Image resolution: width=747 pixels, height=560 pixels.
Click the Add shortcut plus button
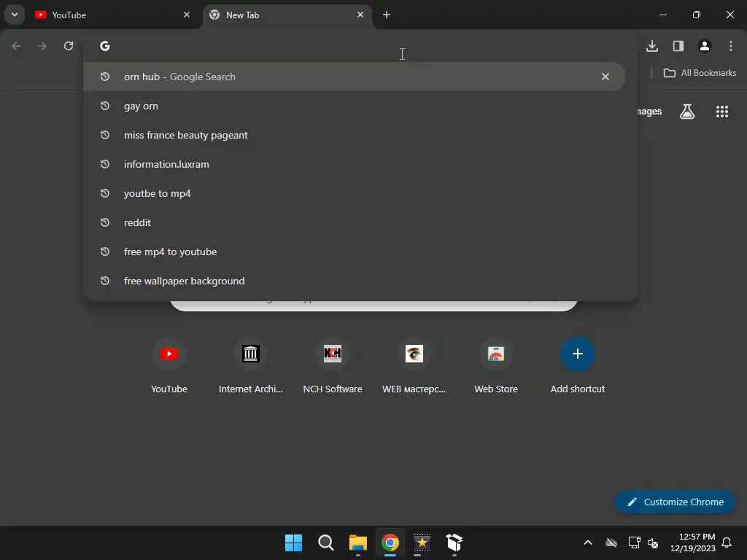click(x=578, y=354)
